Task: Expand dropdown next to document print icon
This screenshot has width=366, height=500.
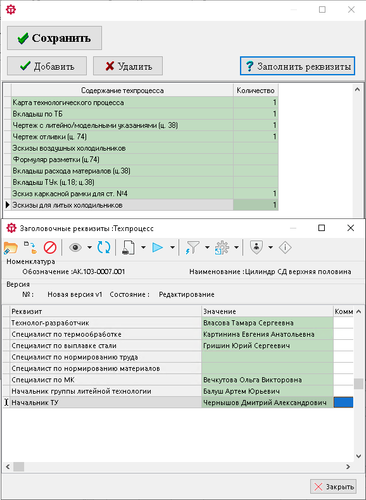Action: coord(143,248)
